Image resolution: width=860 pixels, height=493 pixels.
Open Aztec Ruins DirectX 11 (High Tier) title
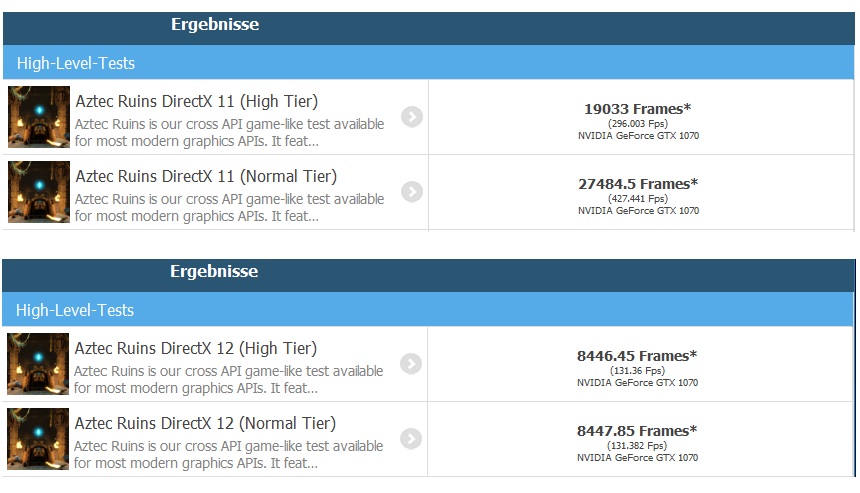pyautogui.click(x=196, y=101)
